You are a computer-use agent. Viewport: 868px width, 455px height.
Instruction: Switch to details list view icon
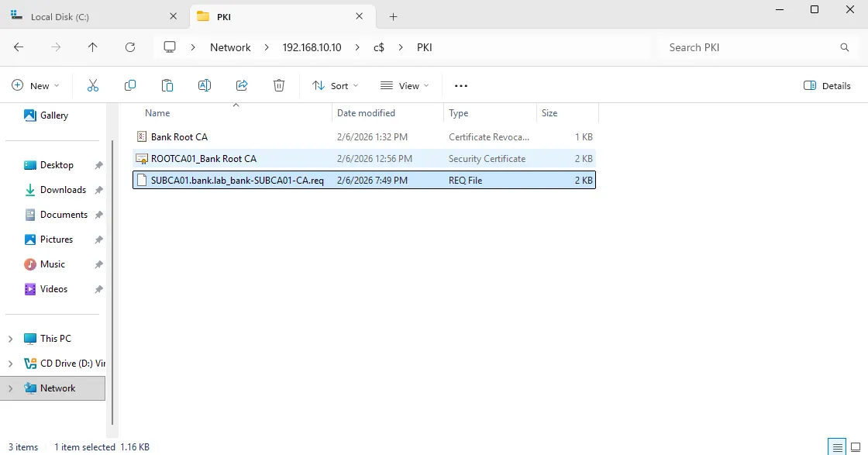click(x=838, y=447)
